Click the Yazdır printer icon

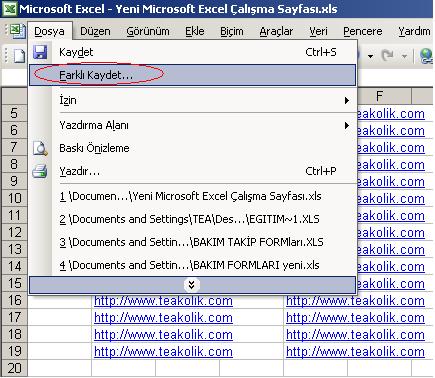pyautogui.click(x=40, y=171)
